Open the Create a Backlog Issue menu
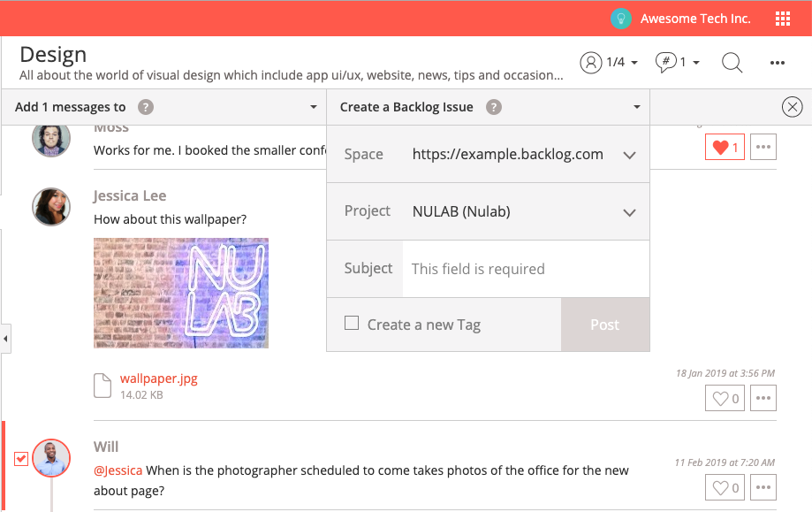This screenshot has height=512, width=812. click(488, 107)
